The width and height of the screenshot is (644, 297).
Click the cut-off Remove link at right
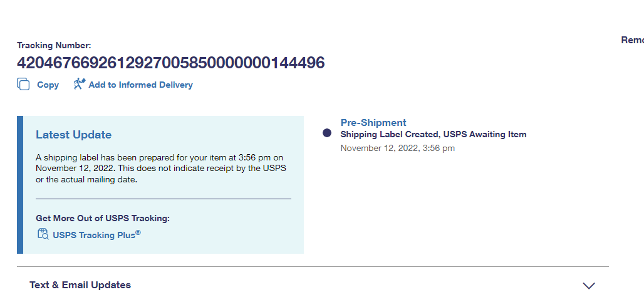[x=632, y=40]
